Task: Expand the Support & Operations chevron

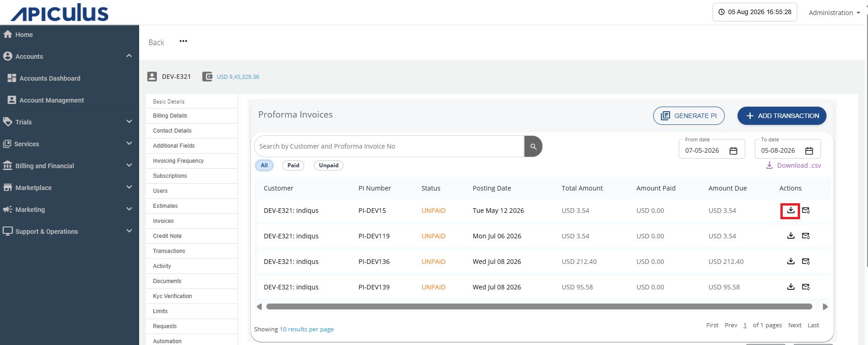Action: pyautogui.click(x=129, y=231)
